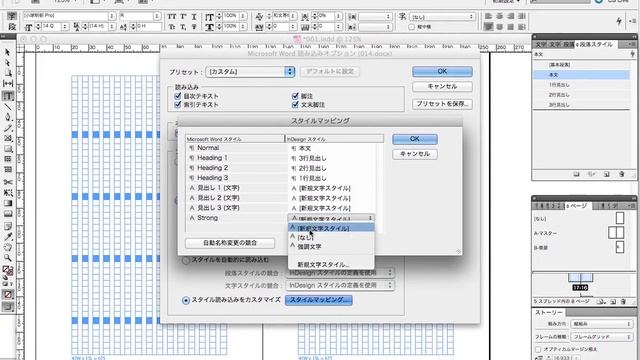Click delete page trash icon in Pages panel
Viewport: 640px width, 360px height.
pyautogui.click(x=623, y=302)
